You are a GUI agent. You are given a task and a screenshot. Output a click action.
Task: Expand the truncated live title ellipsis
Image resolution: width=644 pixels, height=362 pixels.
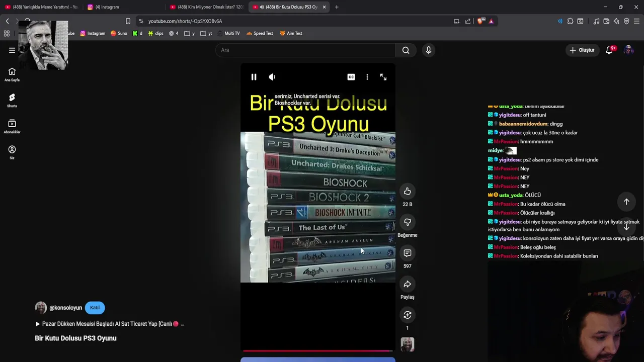tap(182, 324)
